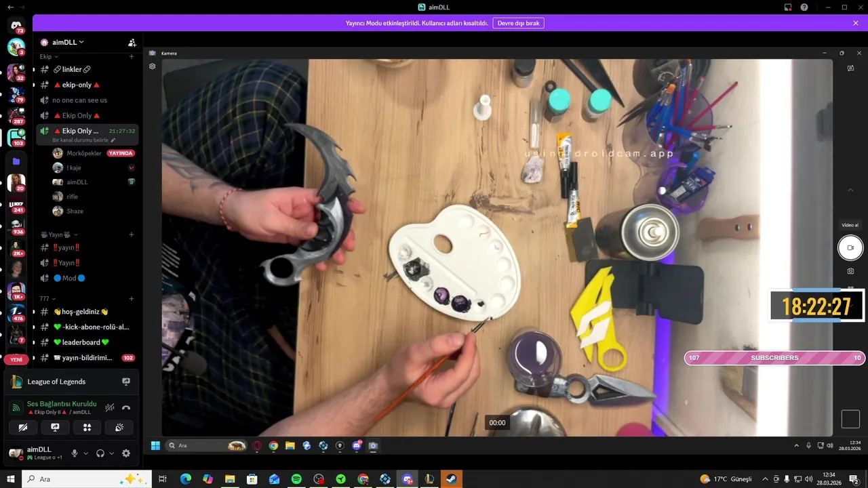Image resolution: width=868 pixels, height=488 pixels.
Task: Jump to new mentions with YENİ pill
Action: point(16,360)
